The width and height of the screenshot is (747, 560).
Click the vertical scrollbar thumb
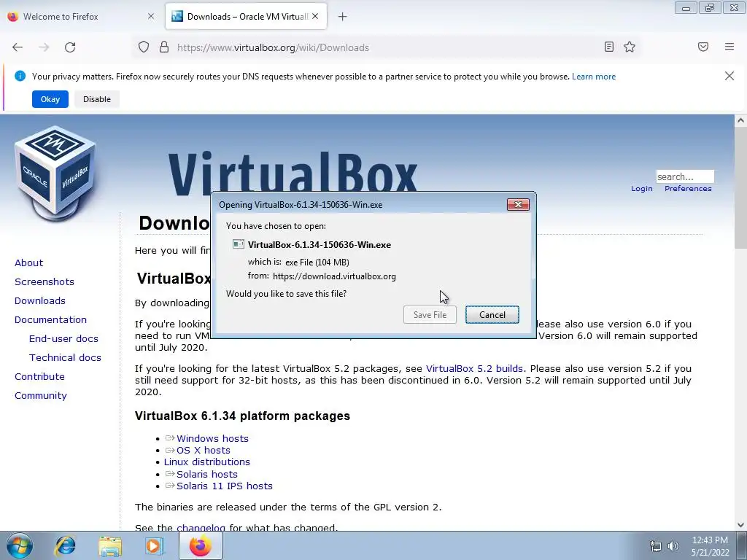(740, 187)
